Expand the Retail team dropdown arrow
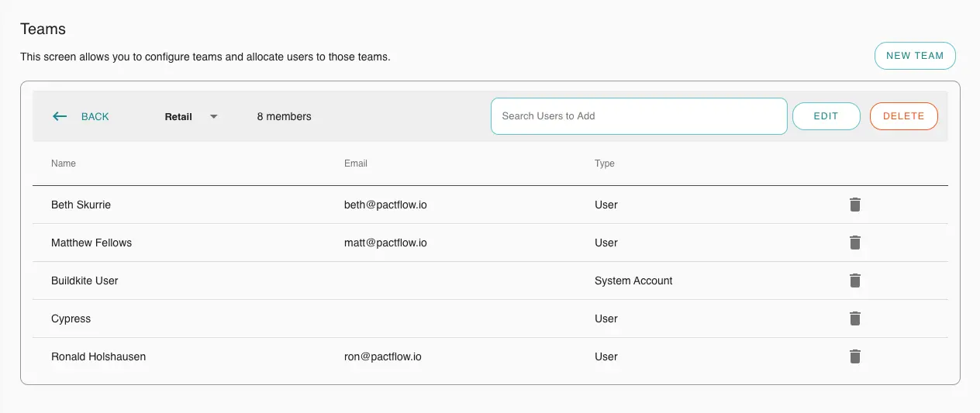 click(x=214, y=116)
